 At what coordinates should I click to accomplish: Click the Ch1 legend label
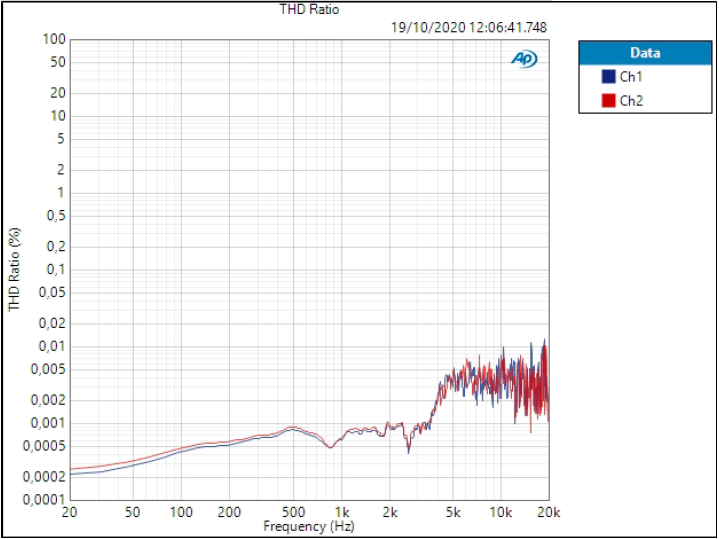(631, 77)
